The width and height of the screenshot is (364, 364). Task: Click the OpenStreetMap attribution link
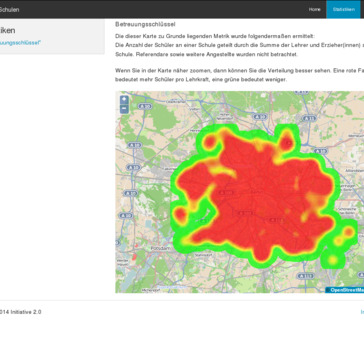pos(347,290)
